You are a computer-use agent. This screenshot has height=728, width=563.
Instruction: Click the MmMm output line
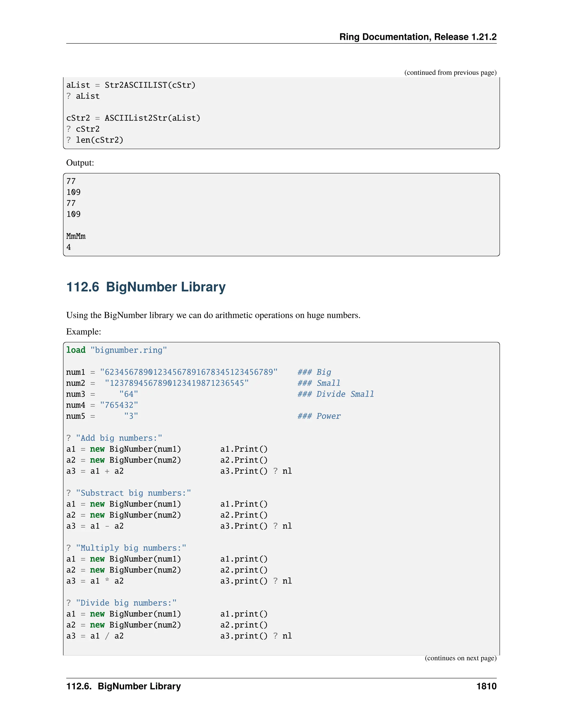click(76, 236)
